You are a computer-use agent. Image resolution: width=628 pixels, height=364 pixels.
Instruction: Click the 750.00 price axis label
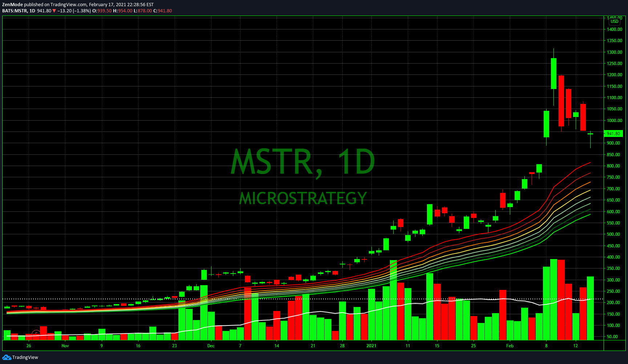click(613, 177)
